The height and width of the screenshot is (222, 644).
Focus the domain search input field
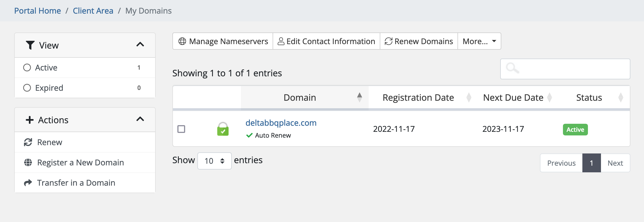[565, 69]
